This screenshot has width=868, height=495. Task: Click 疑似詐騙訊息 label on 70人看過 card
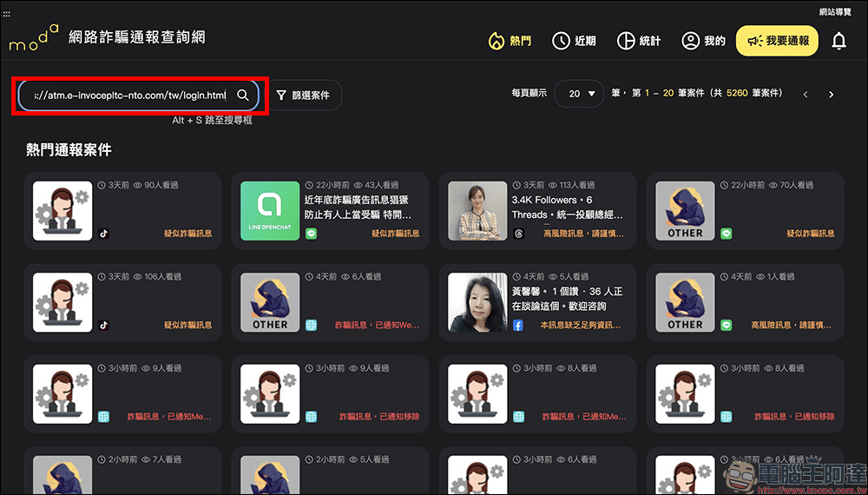pos(811,234)
